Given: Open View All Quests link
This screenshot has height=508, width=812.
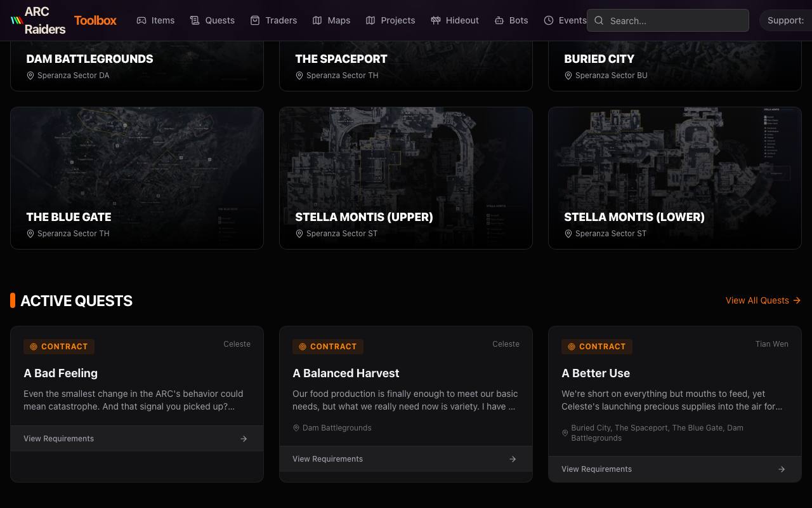Looking at the screenshot, I should [x=763, y=300].
